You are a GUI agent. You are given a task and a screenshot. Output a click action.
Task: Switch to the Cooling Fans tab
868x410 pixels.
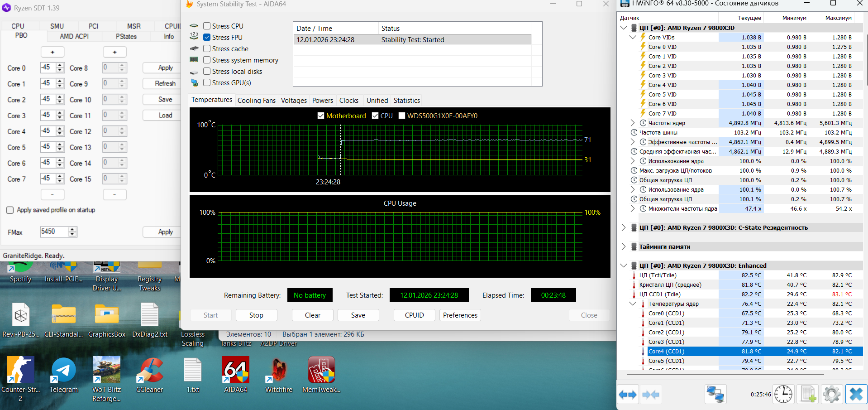(x=257, y=101)
